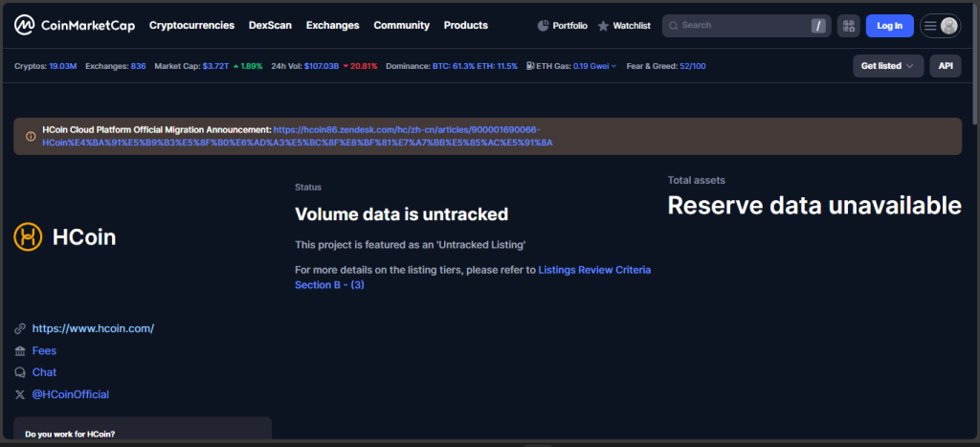Screen dimensions: 980x447
Task: Click the warning icon in the announcement banner
Action: (30, 136)
